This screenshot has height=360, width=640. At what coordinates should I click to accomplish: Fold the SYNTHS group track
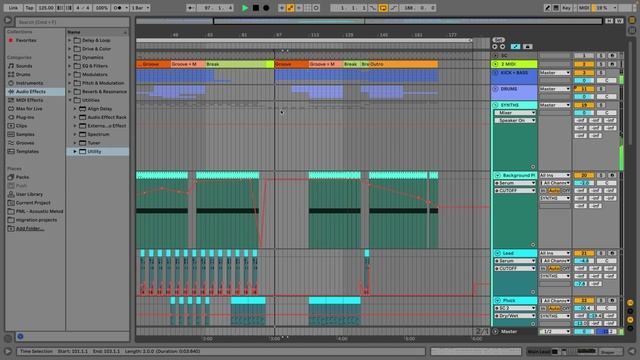496,105
